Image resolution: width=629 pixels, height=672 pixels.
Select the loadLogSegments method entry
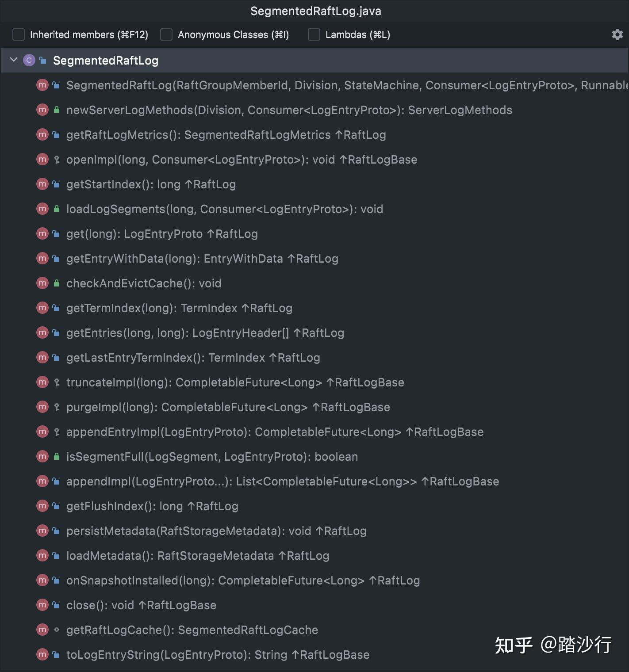[225, 209]
